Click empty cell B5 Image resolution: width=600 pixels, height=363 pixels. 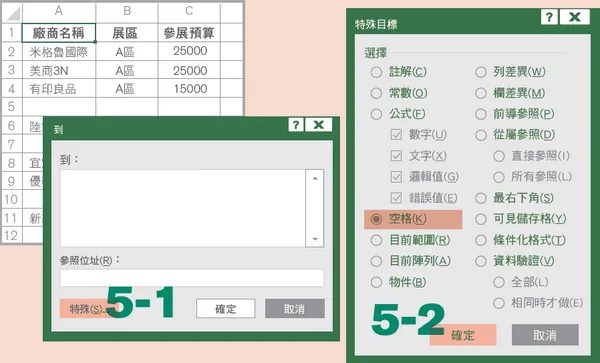coord(127,106)
